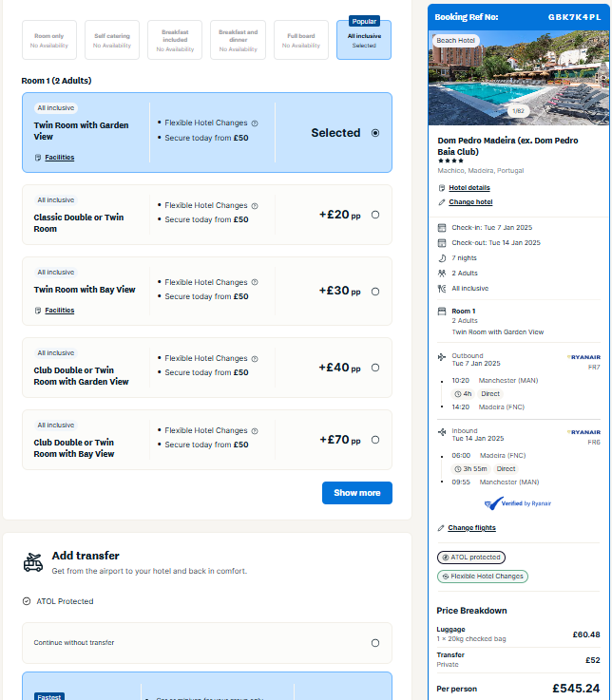Choose Club Double Bay View +£70 radio

(x=375, y=440)
